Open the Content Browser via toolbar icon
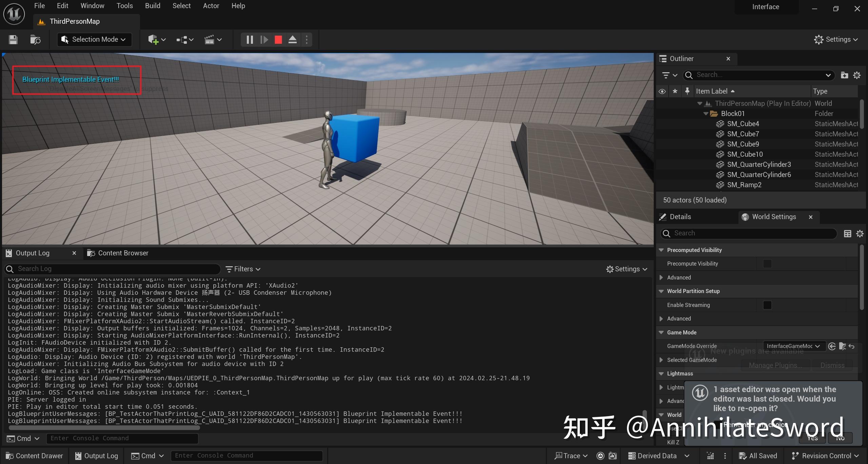This screenshot has height=464, width=868. pyautogui.click(x=35, y=39)
